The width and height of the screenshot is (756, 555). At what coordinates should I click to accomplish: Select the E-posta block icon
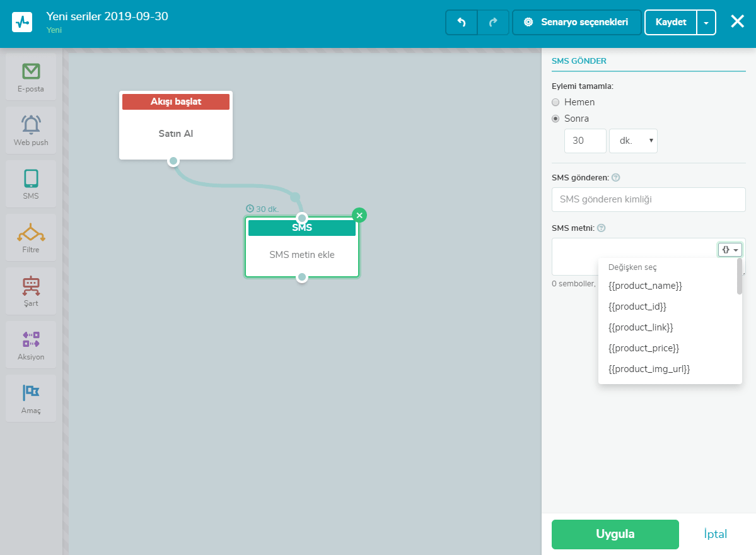coord(31,71)
